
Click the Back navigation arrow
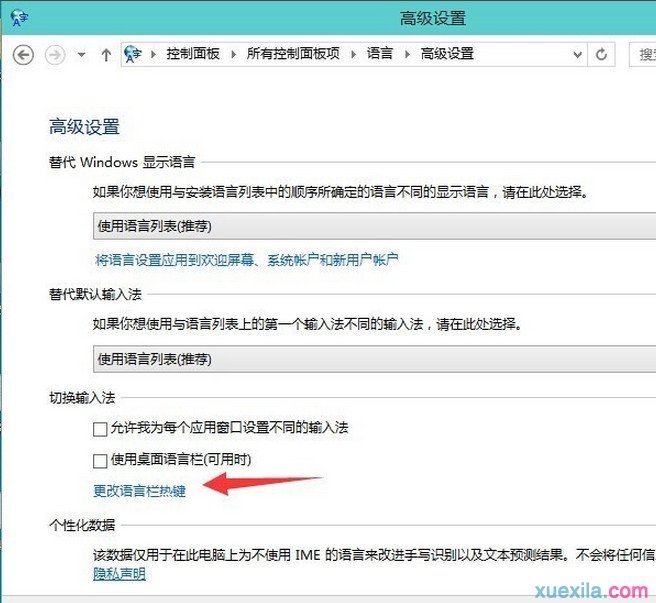23,55
